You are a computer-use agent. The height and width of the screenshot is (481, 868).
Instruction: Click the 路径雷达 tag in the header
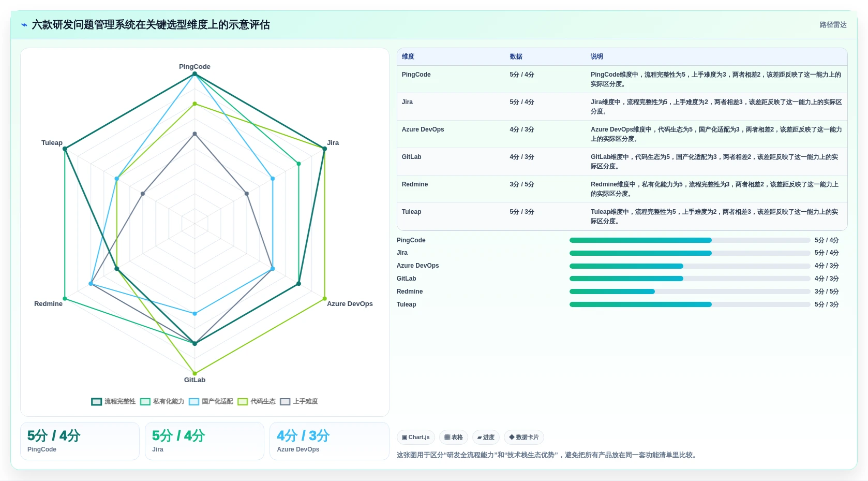pyautogui.click(x=833, y=25)
